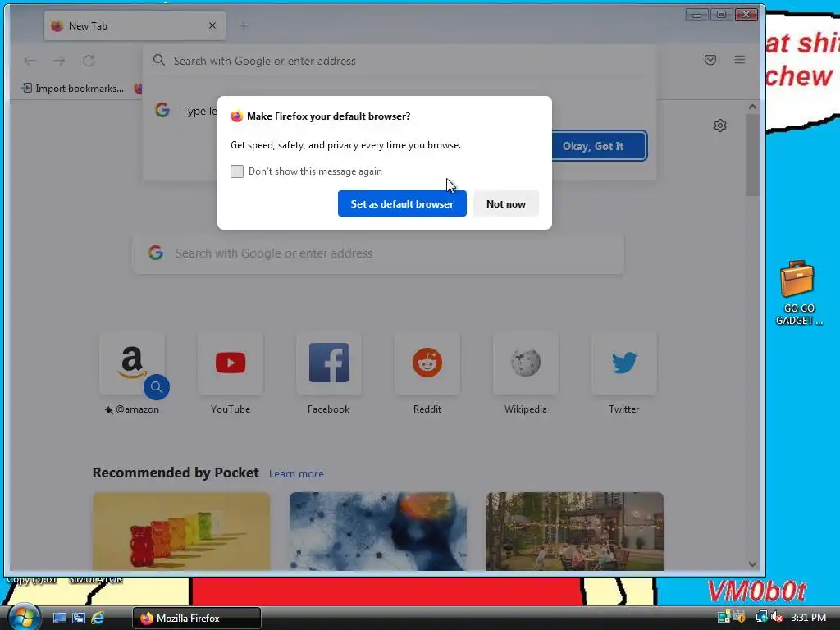This screenshot has height=630, width=840.
Task: Click Import bookmarks in the bookmarks toolbar
Action: [72, 89]
